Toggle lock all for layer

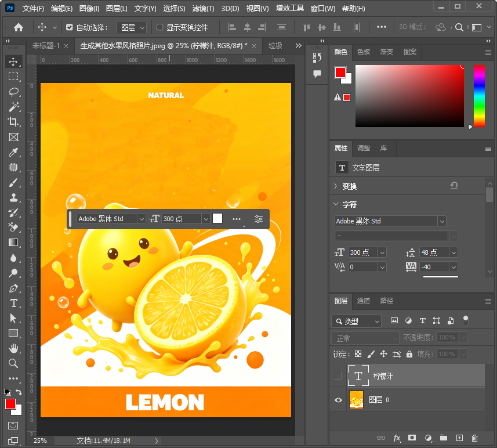(409, 354)
